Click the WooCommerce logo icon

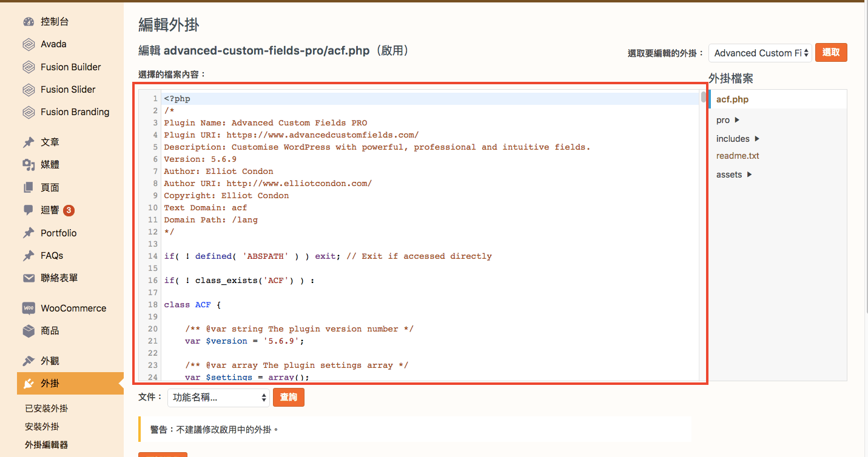click(x=29, y=309)
